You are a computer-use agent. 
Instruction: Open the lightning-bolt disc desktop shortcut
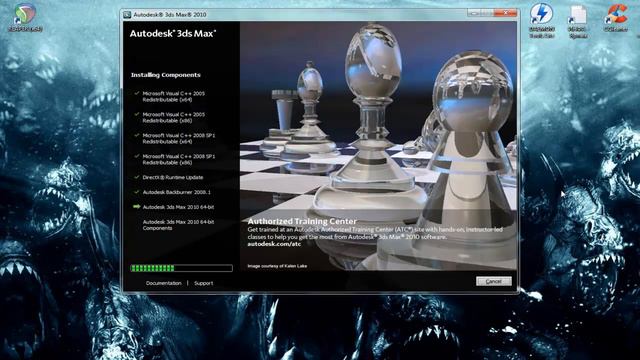tap(542, 20)
